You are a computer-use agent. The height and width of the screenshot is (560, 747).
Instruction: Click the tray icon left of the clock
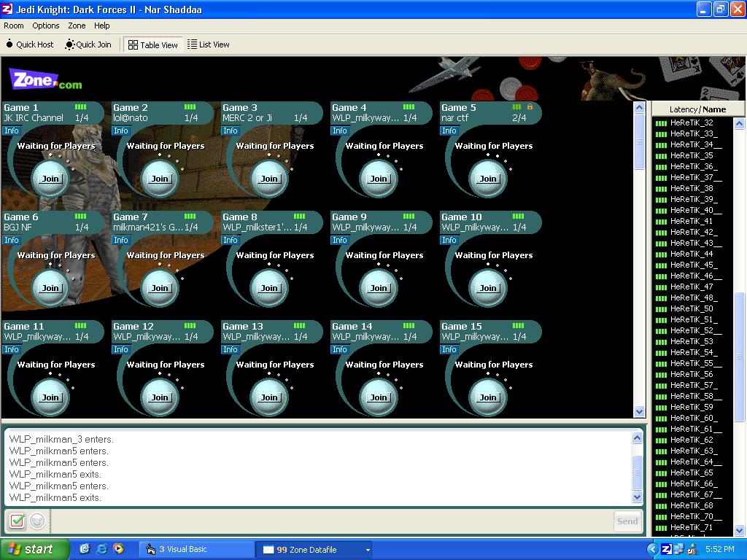point(692,550)
